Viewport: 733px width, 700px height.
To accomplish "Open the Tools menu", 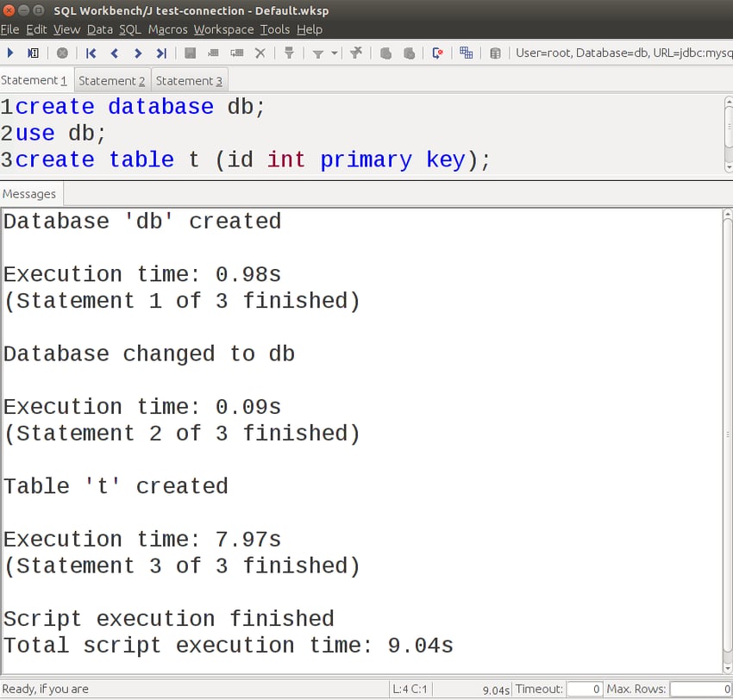I will pyautogui.click(x=275, y=29).
